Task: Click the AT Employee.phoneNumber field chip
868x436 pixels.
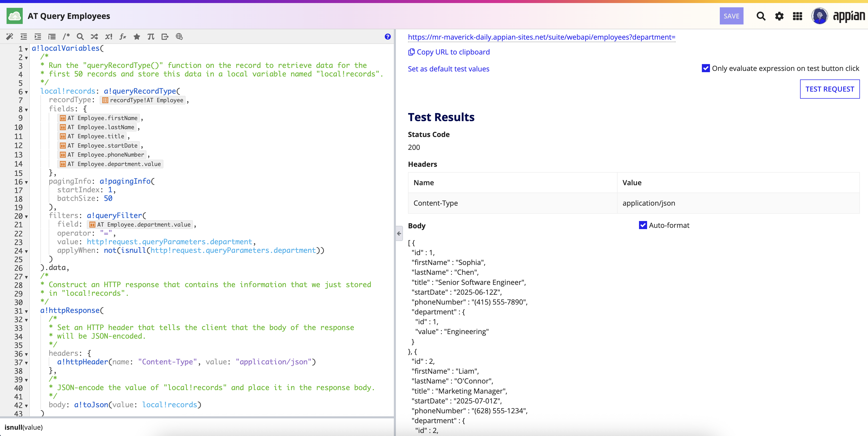Action: (x=102, y=154)
